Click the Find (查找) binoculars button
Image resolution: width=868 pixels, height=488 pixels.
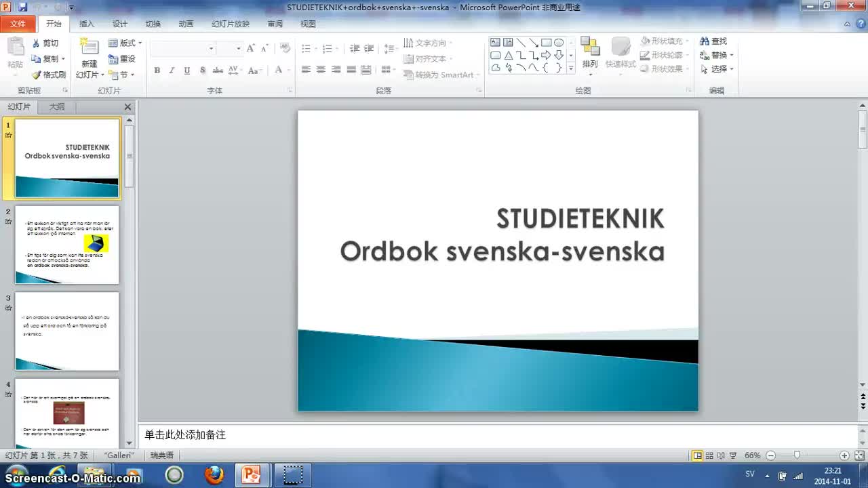713,41
